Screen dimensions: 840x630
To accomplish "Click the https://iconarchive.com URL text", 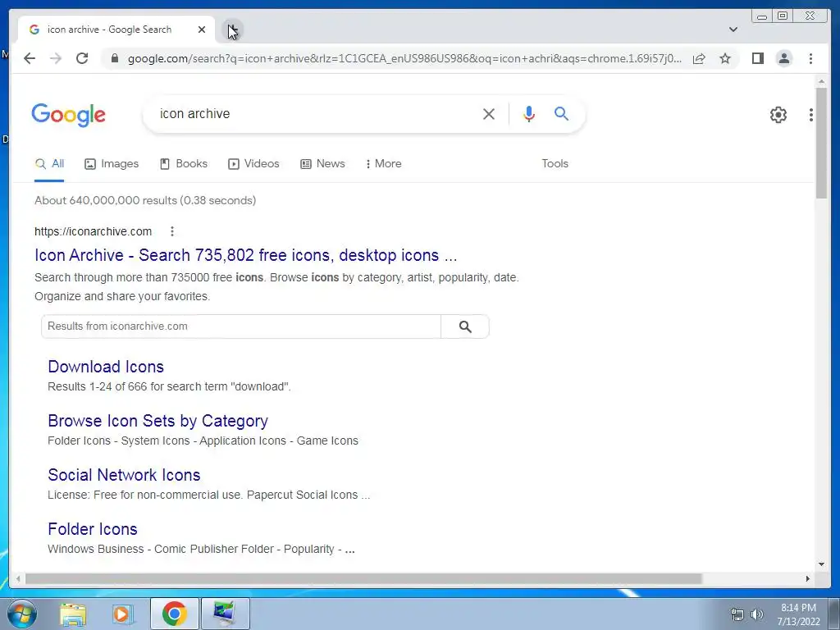I will coord(94,231).
